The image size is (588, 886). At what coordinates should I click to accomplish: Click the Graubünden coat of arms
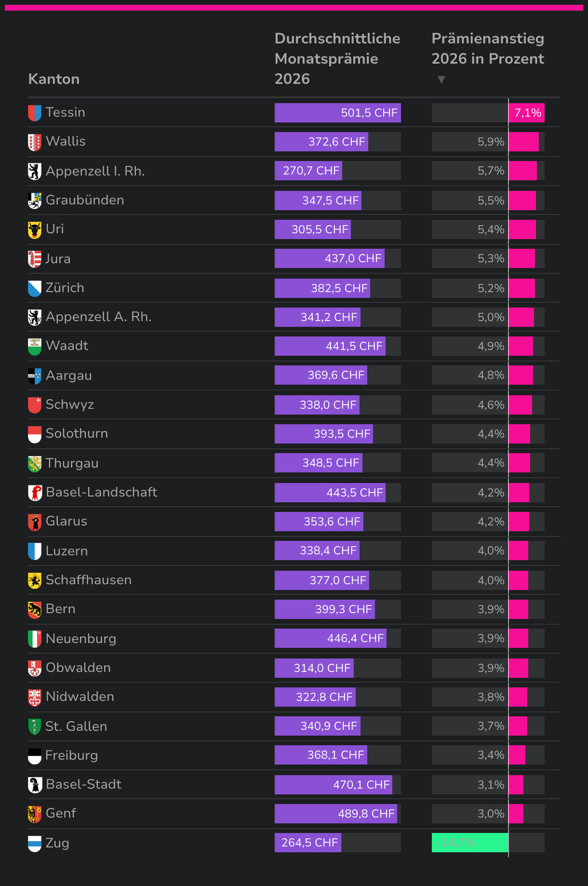click(35, 201)
